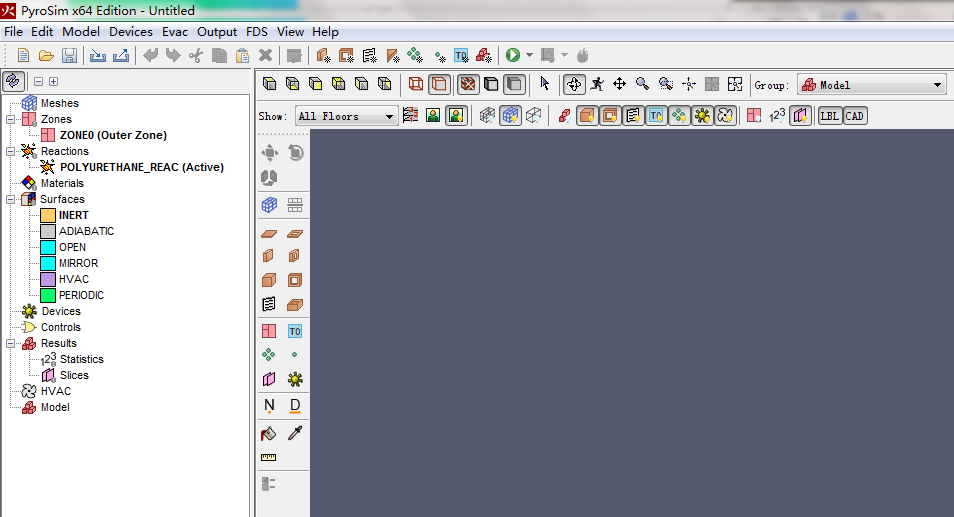Open the FDS menu
Viewport: 954px width, 517px height.
(x=257, y=32)
